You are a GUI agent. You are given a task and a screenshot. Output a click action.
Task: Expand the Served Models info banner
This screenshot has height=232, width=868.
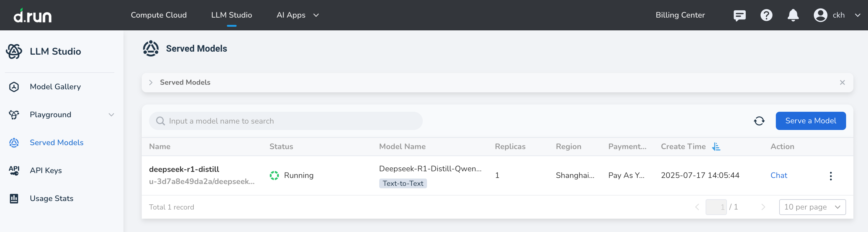(151, 83)
